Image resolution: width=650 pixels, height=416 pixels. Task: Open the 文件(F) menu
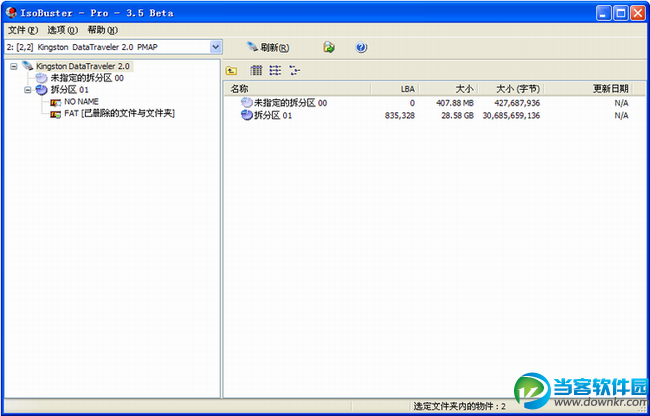23,30
